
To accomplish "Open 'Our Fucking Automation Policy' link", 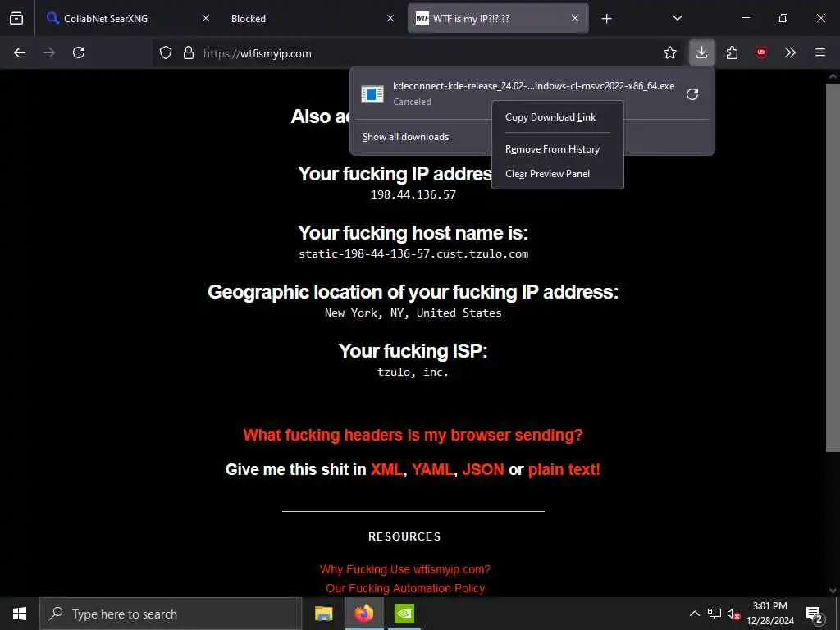I will click(405, 588).
